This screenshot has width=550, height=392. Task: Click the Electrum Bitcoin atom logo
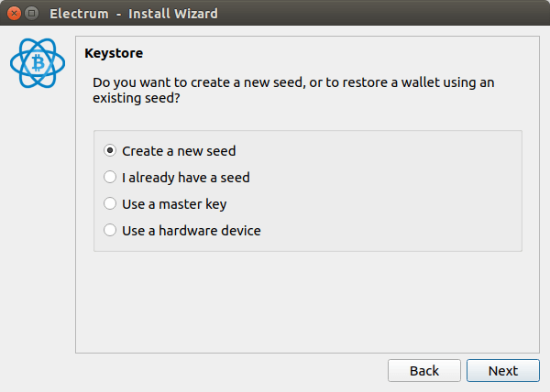tap(38, 64)
